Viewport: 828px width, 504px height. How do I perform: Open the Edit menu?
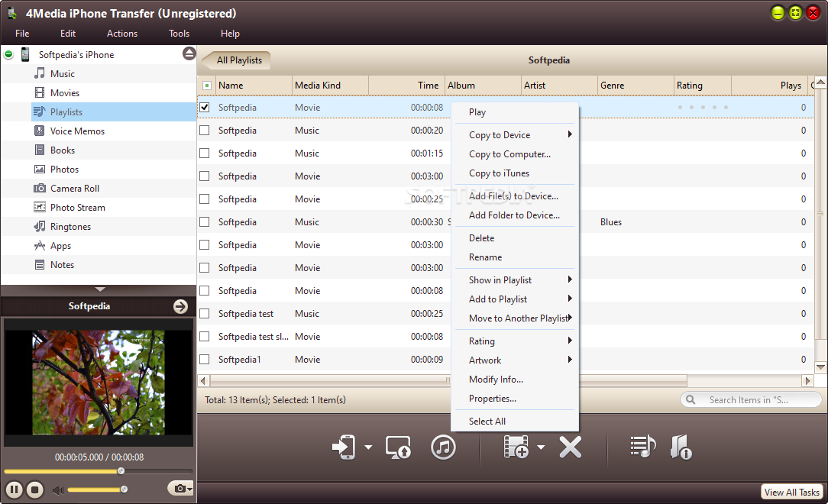coord(67,34)
